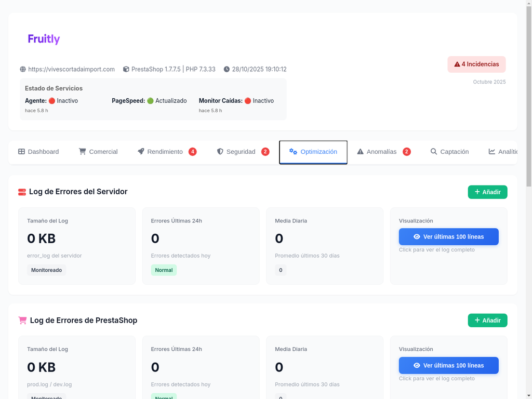Viewport: 532px width, 399px height.
Task: Click Ver últimas 100 líneas for PrestaShop errors
Action: pos(448,365)
